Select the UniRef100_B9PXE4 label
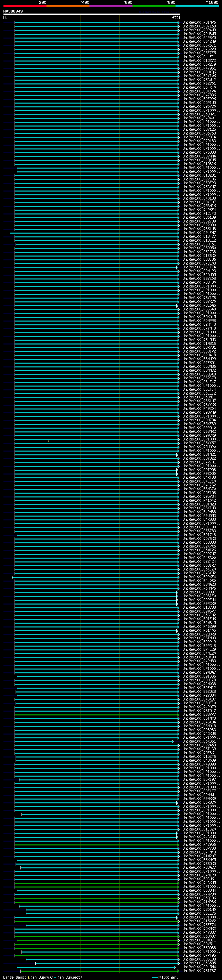 click(199, 577)
